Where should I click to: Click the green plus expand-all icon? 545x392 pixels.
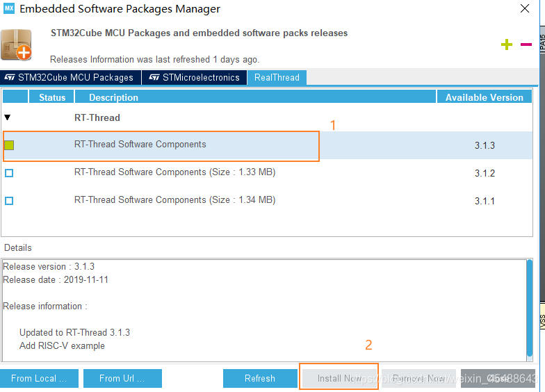(506, 44)
